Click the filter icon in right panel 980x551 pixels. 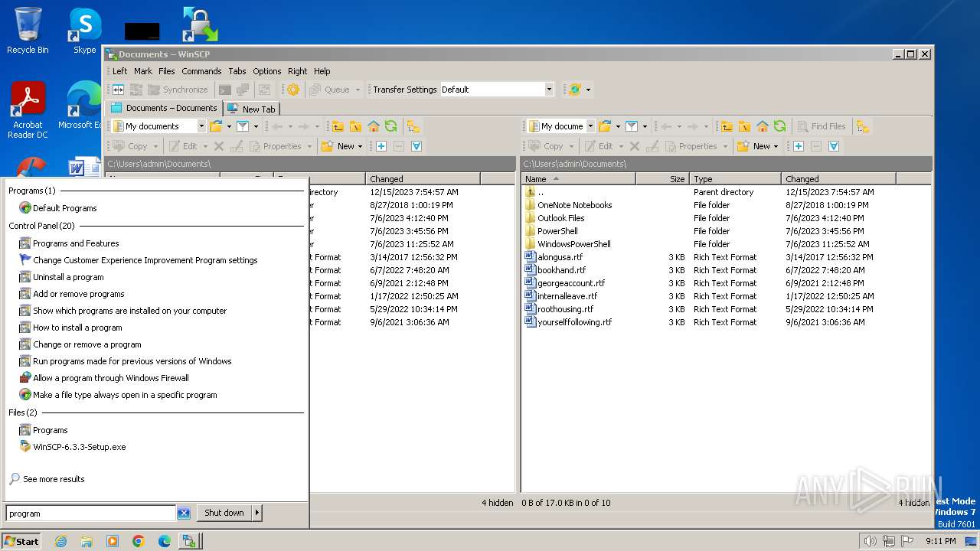click(x=632, y=126)
